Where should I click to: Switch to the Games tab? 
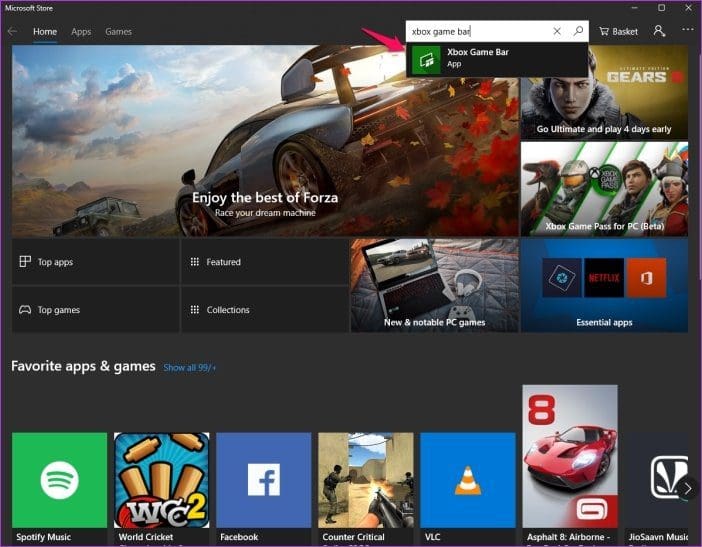click(x=118, y=32)
